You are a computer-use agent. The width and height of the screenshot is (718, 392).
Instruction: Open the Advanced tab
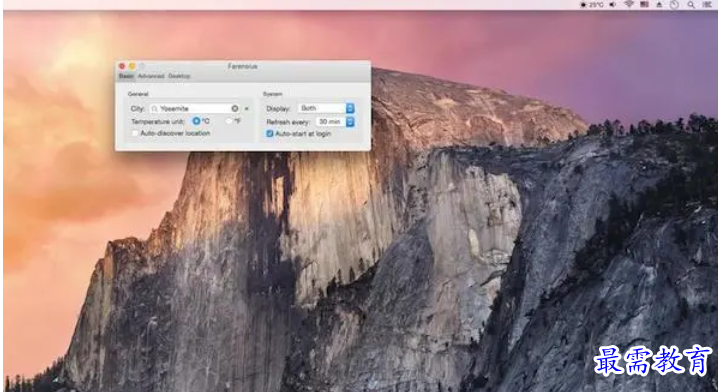[x=151, y=76]
